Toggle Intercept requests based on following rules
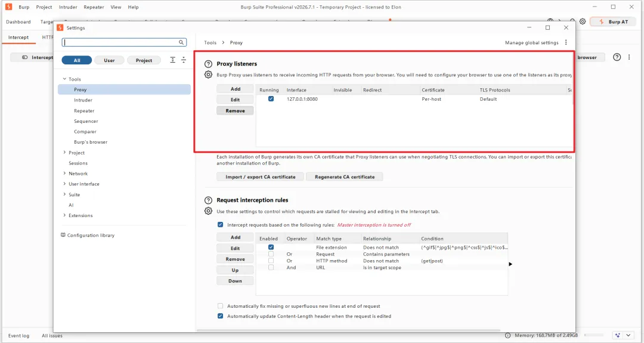The image size is (644, 343). pos(221,225)
